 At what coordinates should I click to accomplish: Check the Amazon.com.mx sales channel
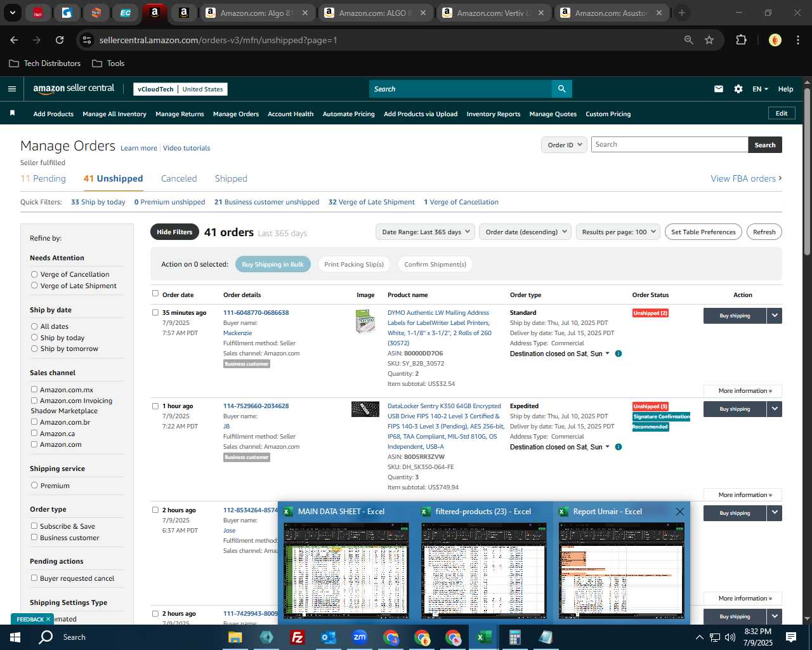(x=34, y=390)
